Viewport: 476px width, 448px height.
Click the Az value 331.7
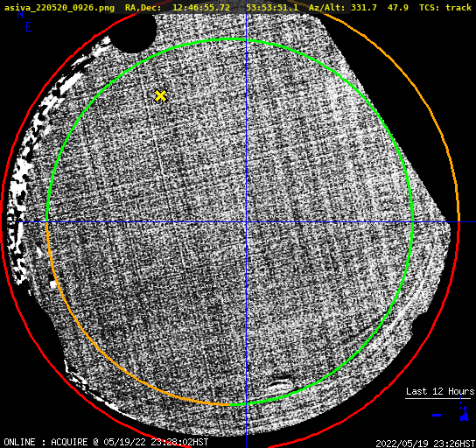click(x=364, y=8)
